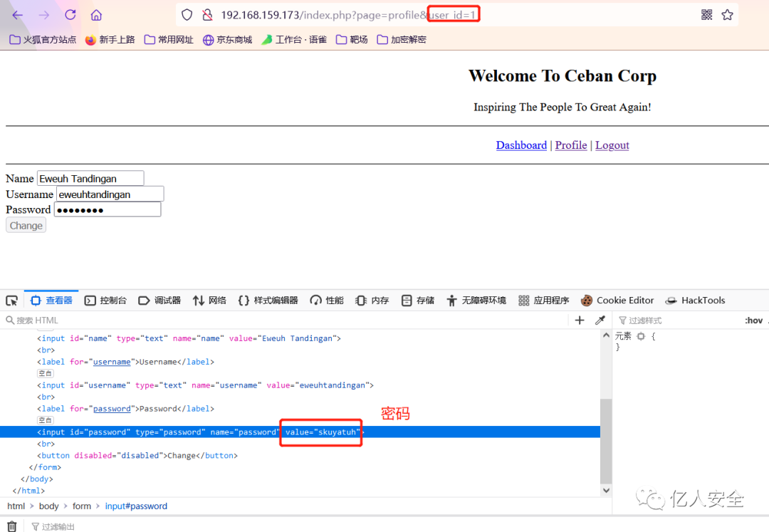Switch to the 控制台 console tab

[105, 301]
